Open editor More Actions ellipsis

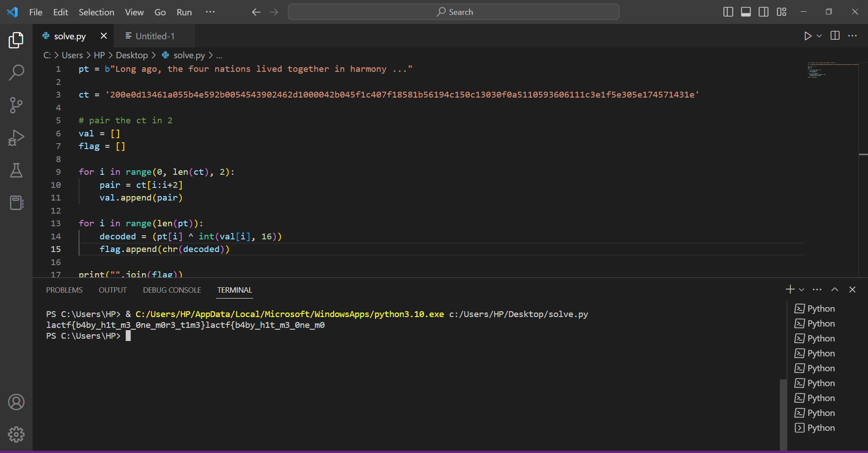click(852, 36)
